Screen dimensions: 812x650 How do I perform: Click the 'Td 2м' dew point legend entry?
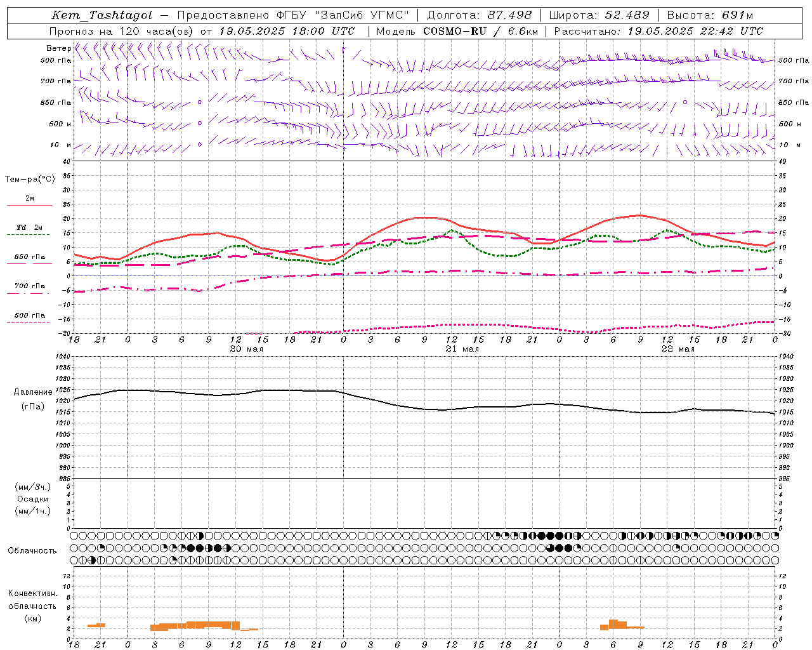coord(30,227)
